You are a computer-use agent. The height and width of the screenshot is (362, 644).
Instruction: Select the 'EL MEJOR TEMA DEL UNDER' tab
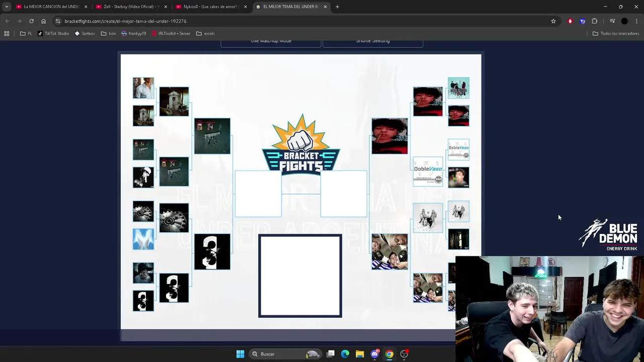(x=290, y=7)
